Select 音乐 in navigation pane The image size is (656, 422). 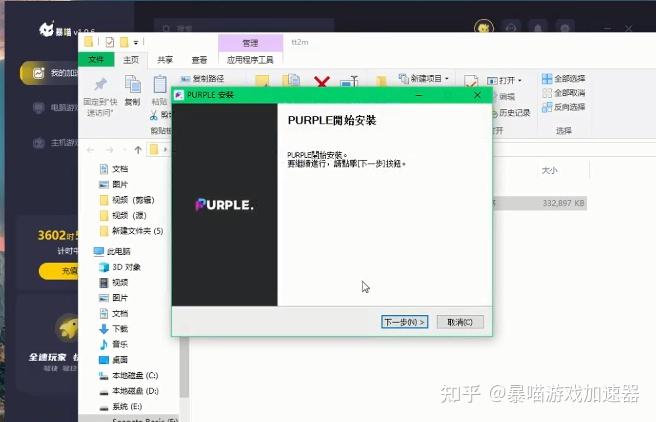pos(113,344)
